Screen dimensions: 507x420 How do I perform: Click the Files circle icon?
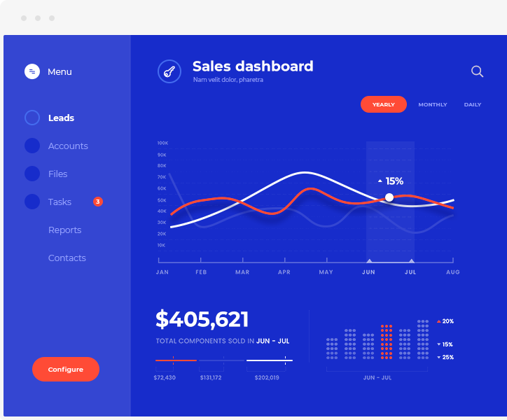coord(32,174)
